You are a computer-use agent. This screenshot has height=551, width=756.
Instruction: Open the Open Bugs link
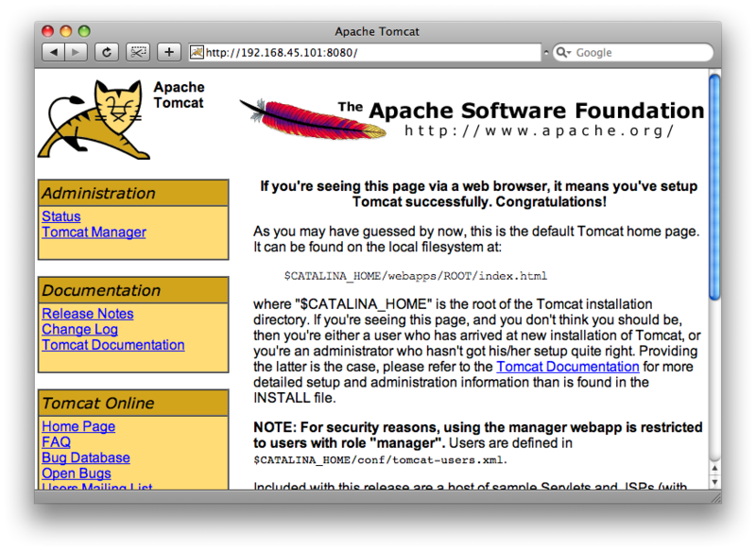77,474
